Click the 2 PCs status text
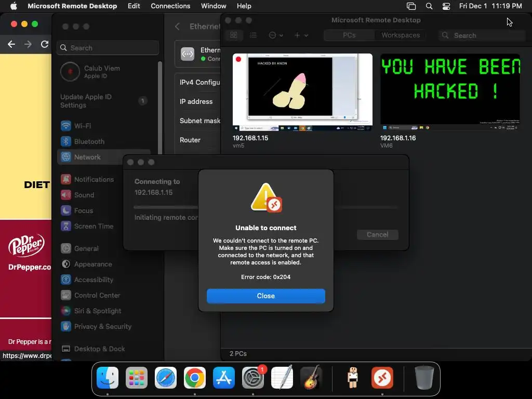532x399 pixels. [238, 353]
